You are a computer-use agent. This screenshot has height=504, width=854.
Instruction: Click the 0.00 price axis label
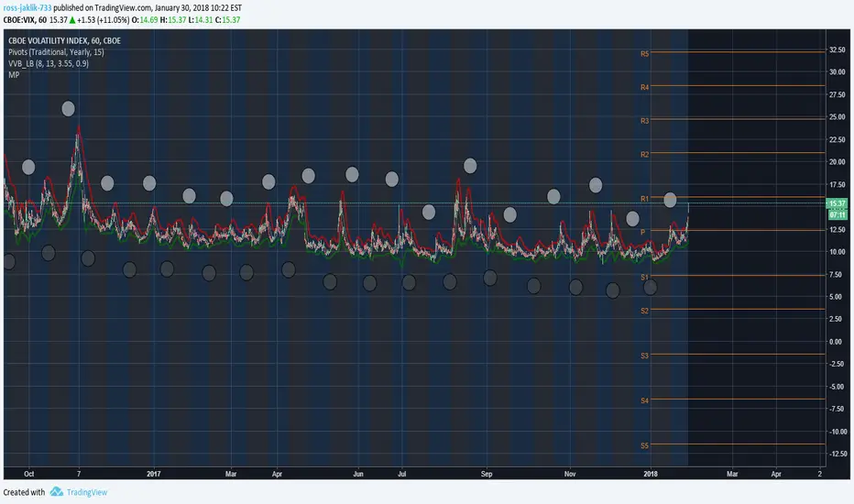click(836, 342)
